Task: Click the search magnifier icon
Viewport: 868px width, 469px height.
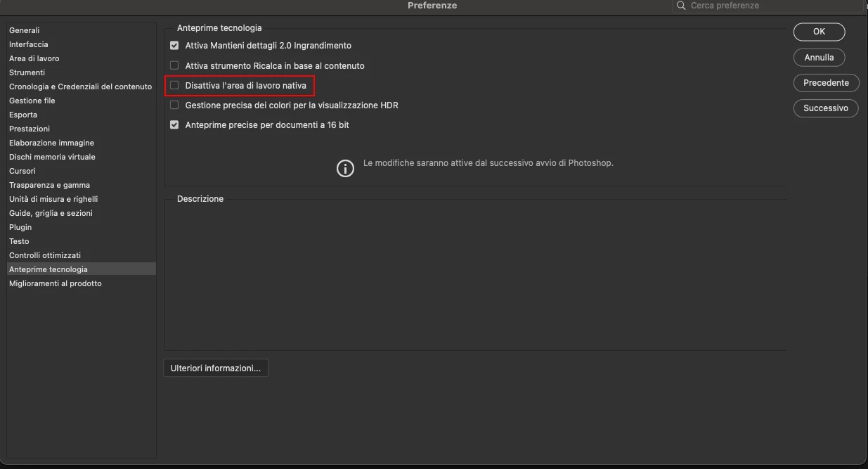Action: point(681,6)
